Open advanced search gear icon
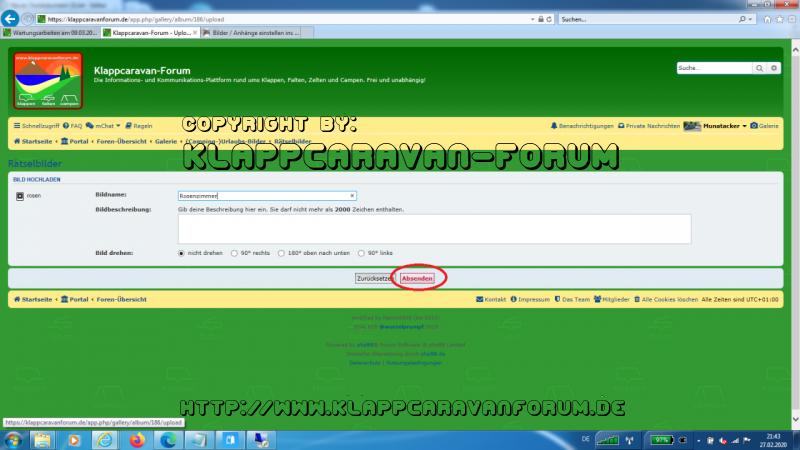 773,68
